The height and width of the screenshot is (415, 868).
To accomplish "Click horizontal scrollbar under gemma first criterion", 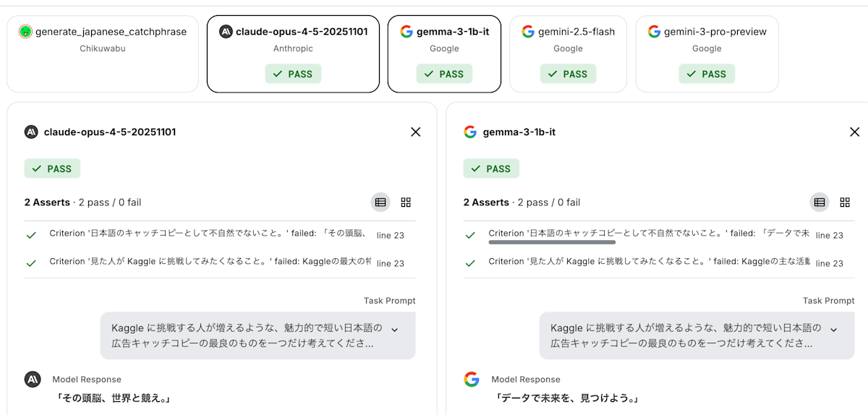I will (552, 242).
